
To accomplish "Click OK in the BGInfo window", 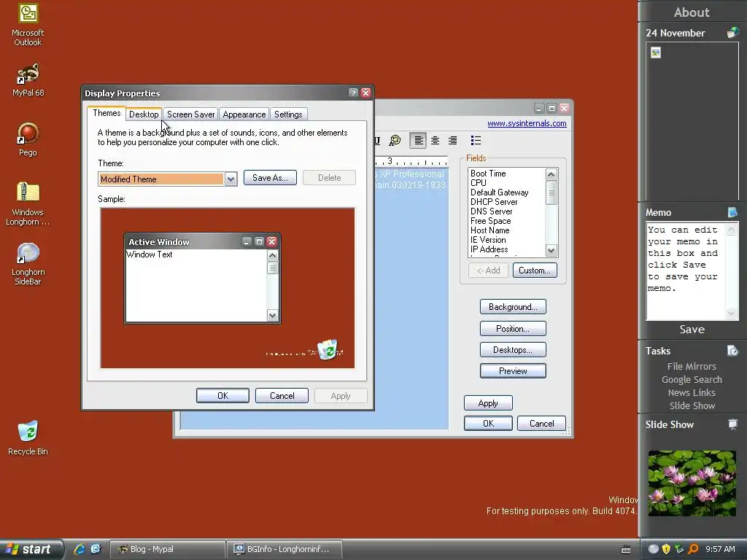I will coord(488,424).
